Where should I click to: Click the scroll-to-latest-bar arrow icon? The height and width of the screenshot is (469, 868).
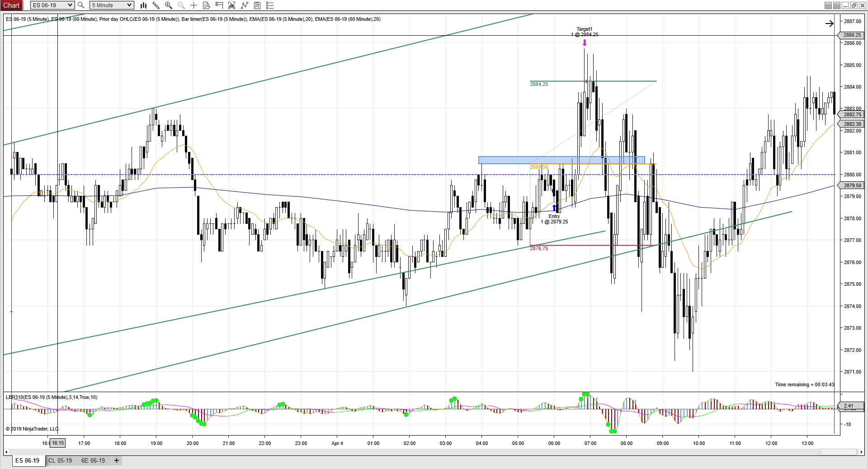coord(829,24)
